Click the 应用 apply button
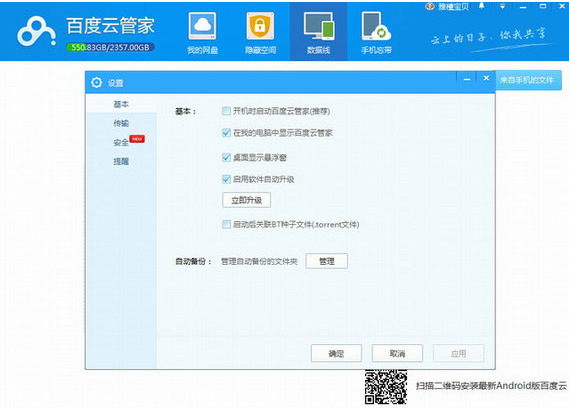This screenshot has height=408, width=569. [x=458, y=353]
